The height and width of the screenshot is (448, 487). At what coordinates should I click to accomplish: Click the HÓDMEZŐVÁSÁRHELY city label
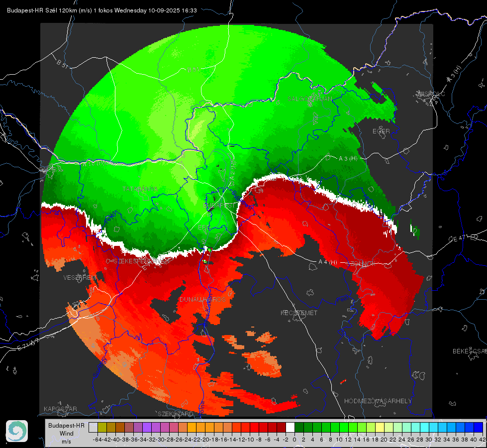[378, 401]
